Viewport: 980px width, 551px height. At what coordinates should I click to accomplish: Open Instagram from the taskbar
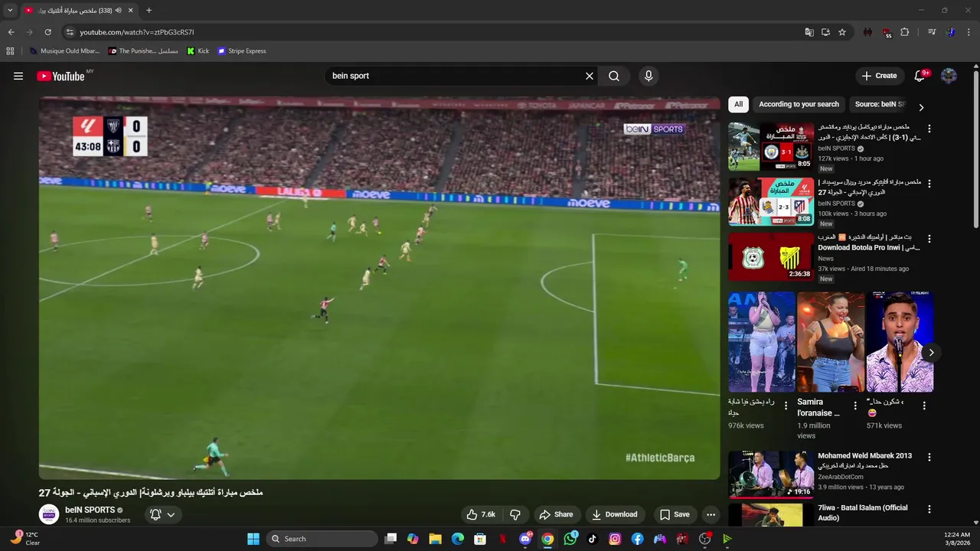[x=615, y=539]
